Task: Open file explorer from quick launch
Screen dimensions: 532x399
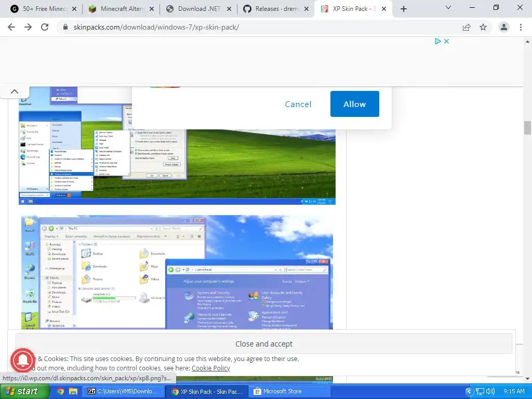Action: (73, 391)
